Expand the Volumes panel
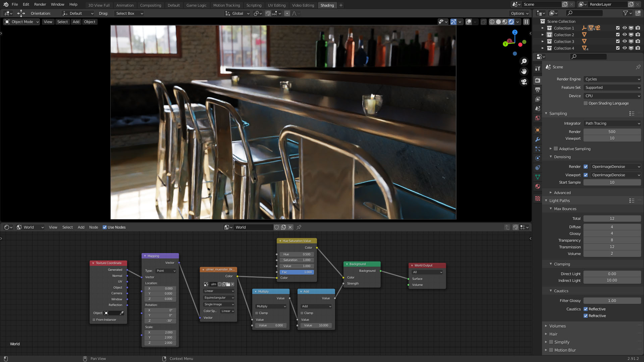Image resolution: width=644 pixels, height=362 pixels. 557,326
